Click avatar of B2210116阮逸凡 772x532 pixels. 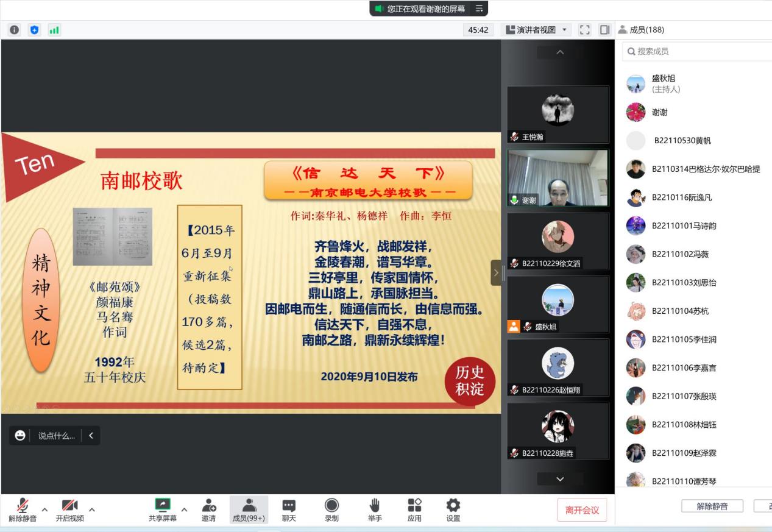(636, 197)
